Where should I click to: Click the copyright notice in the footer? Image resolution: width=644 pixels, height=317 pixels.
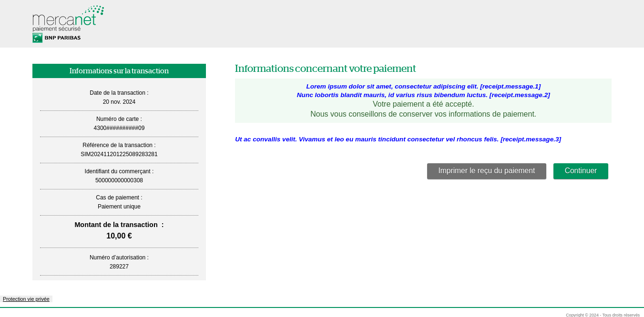click(x=603, y=315)
